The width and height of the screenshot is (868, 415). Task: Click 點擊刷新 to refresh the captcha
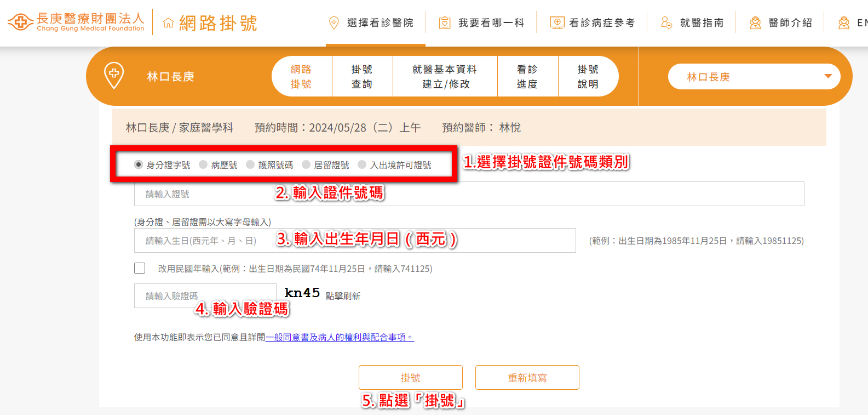343,296
